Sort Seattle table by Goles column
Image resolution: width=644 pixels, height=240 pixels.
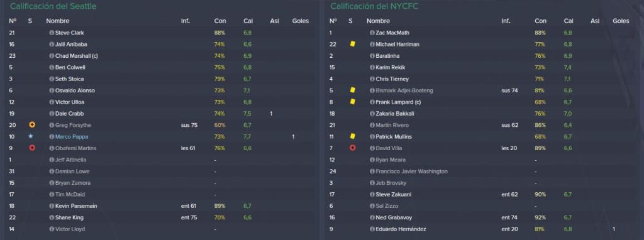[x=300, y=21]
